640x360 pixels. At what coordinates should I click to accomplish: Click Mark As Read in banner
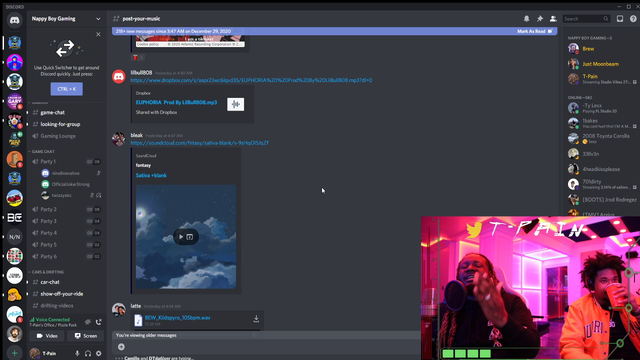535,31
